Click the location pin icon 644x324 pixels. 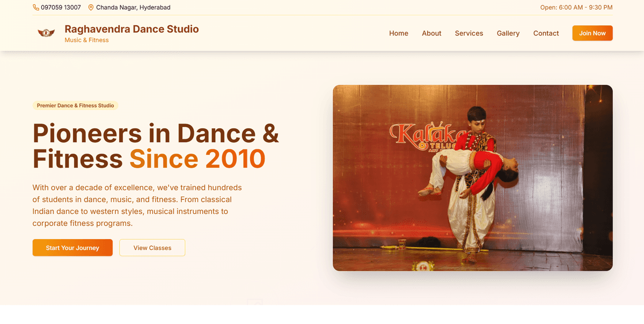coord(91,8)
